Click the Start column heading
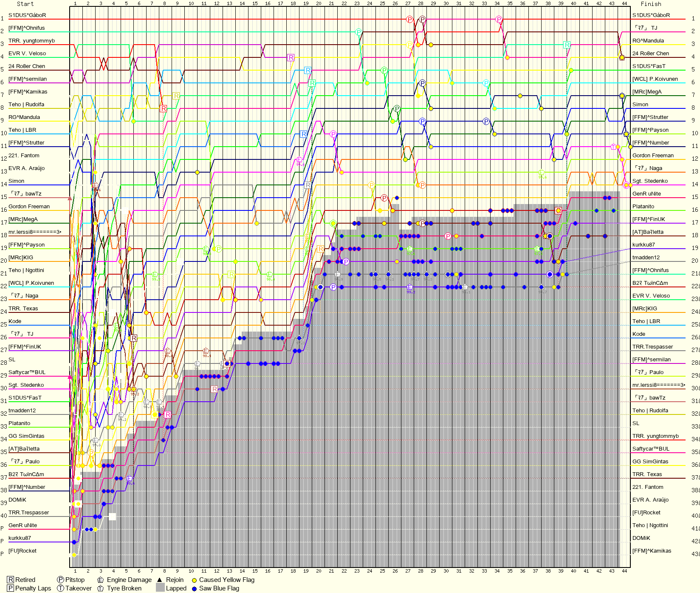The height and width of the screenshot is (593, 700). [25, 4]
